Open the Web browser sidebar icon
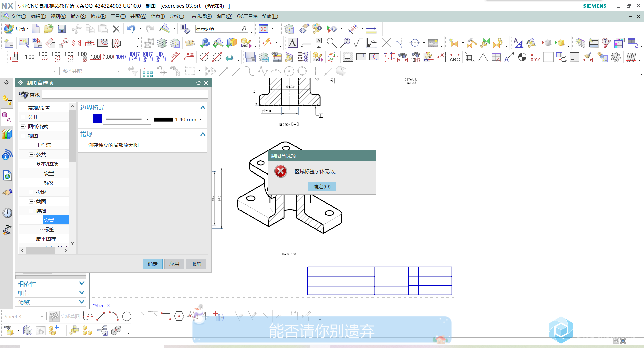 point(7,176)
